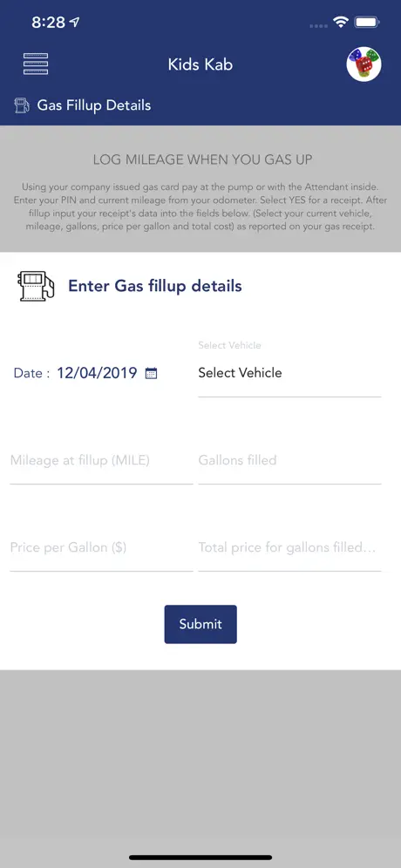Tap the battery status icon

pyautogui.click(x=367, y=22)
